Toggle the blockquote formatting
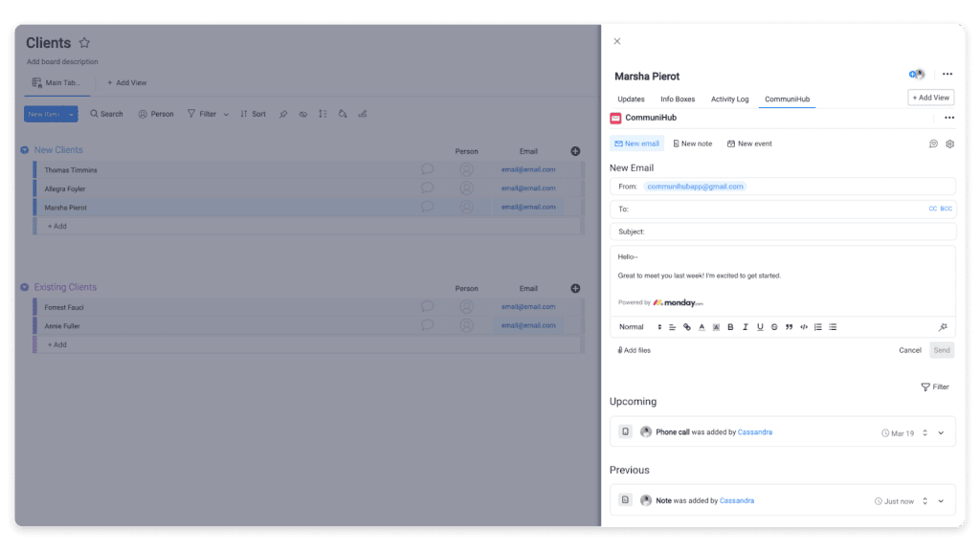The width and height of the screenshot is (980, 551). [789, 327]
